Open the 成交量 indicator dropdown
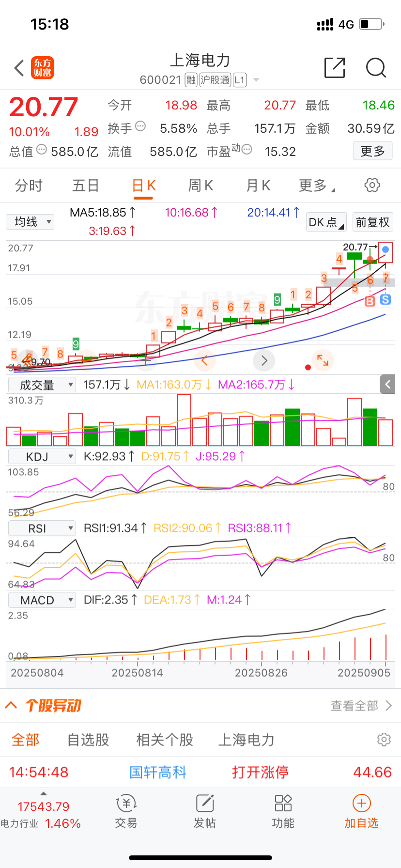The image size is (401, 868). pos(42,385)
